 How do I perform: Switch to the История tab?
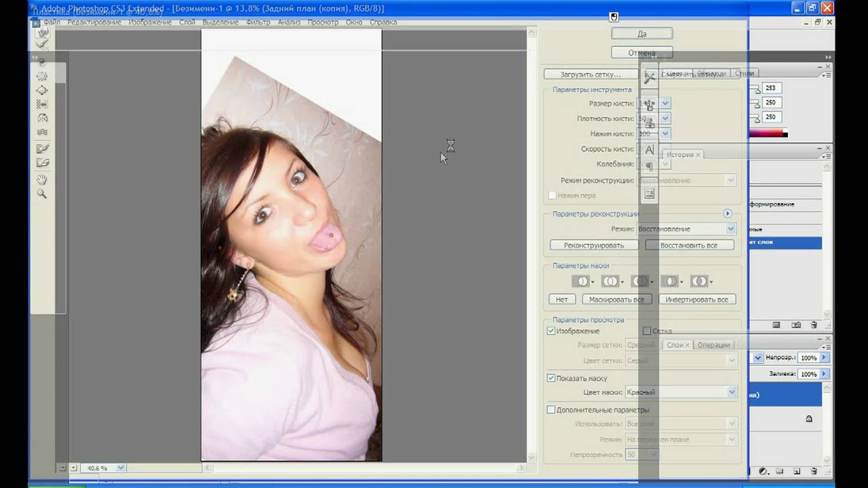684,155
